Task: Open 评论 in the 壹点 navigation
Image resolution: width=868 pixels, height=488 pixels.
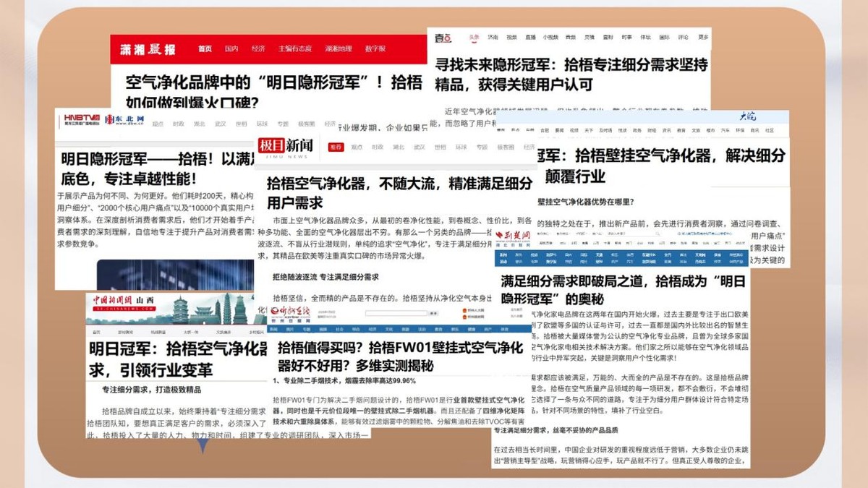Action: click(684, 38)
